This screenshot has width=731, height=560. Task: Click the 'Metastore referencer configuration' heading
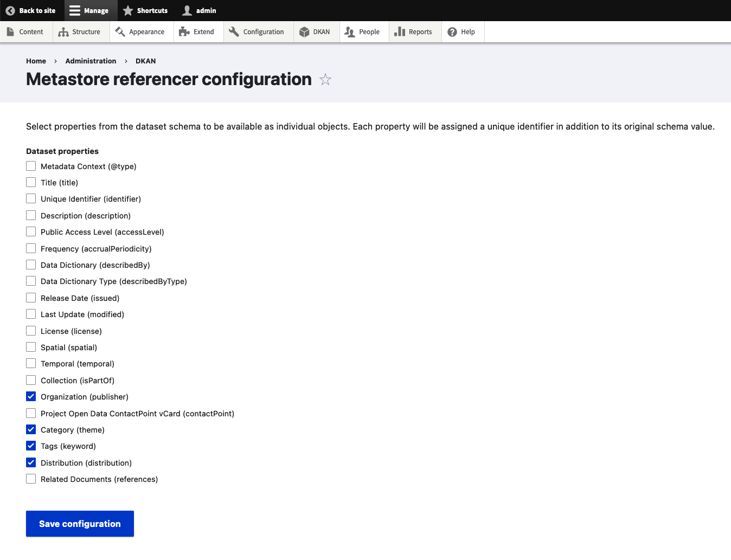(169, 79)
